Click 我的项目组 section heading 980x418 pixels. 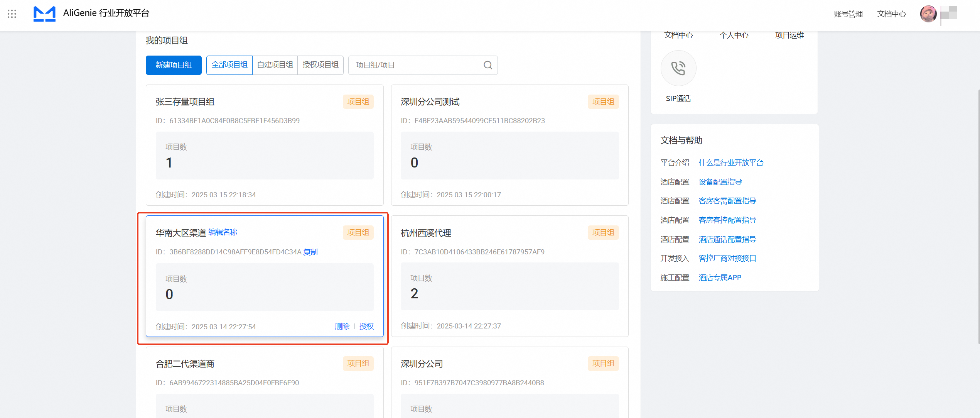pos(167,41)
